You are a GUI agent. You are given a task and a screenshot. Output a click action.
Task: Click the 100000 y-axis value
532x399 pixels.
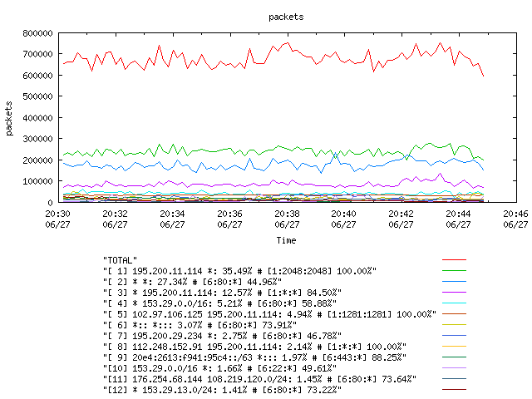(x=37, y=181)
